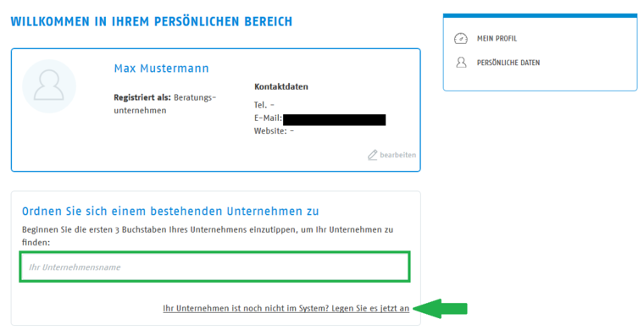The width and height of the screenshot is (644, 330).
Task: Click the Registriert als label
Action: pyautogui.click(x=142, y=97)
